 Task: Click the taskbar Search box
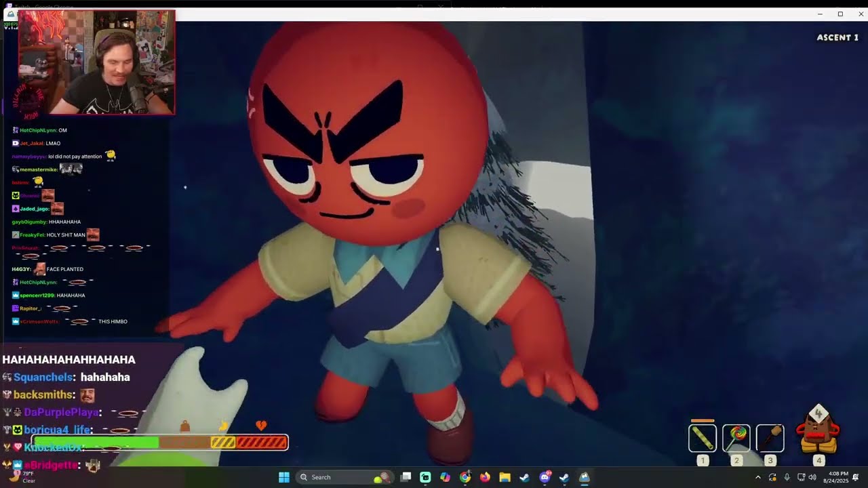pos(345,477)
